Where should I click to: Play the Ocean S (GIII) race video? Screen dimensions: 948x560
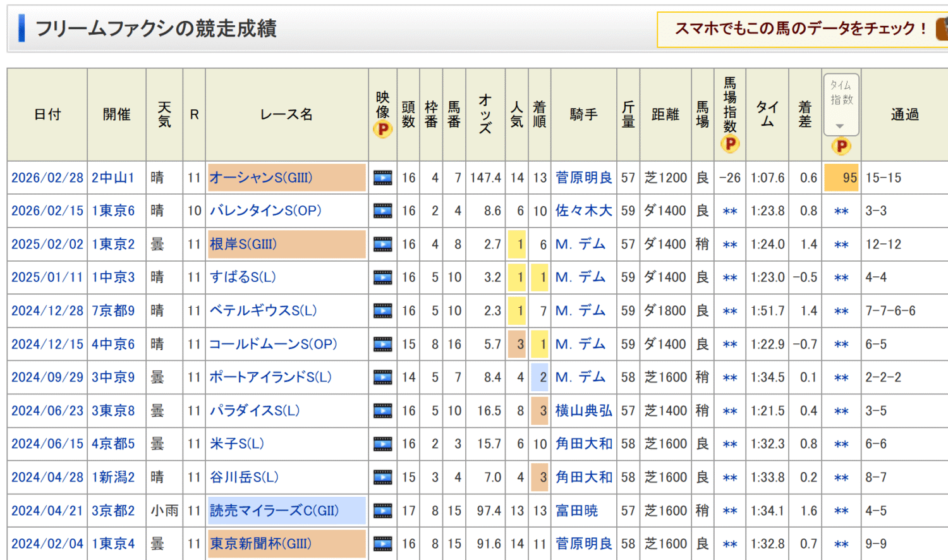tap(382, 178)
